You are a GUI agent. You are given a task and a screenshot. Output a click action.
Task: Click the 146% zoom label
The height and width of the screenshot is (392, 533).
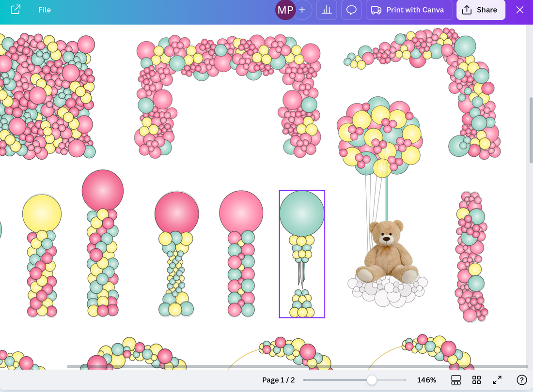pyautogui.click(x=426, y=380)
